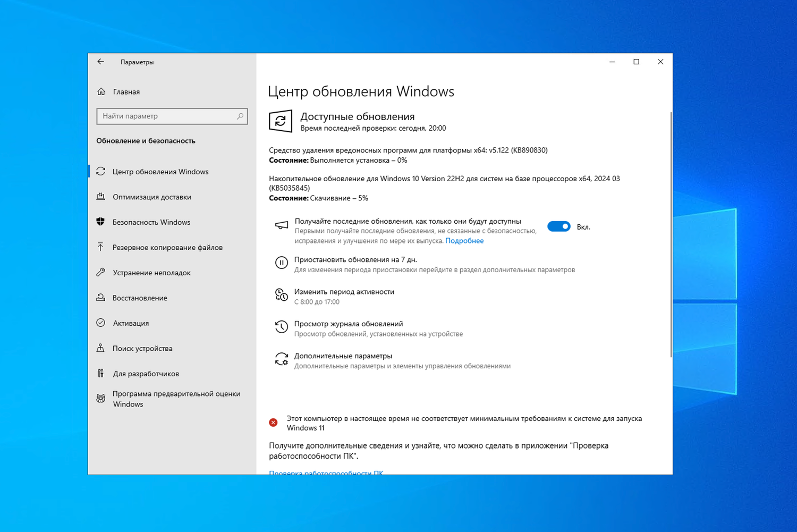The image size is (797, 532).
Task: Open Активация in the sidebar
Action: [172, 323]
